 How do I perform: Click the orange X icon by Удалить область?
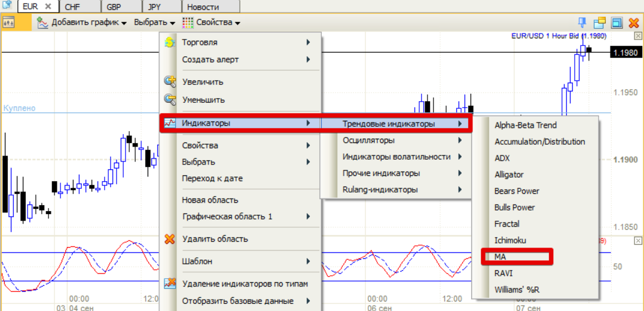pos(170,239)
